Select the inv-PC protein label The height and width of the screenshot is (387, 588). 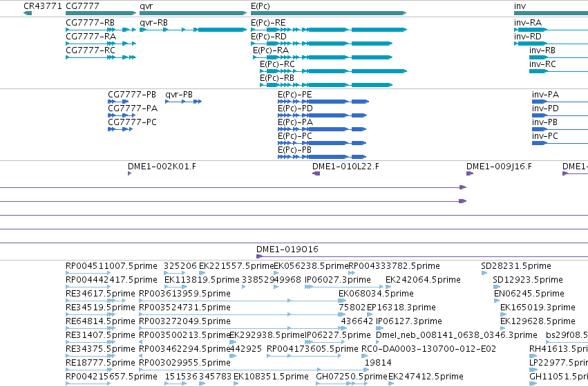tap(544, 137)
